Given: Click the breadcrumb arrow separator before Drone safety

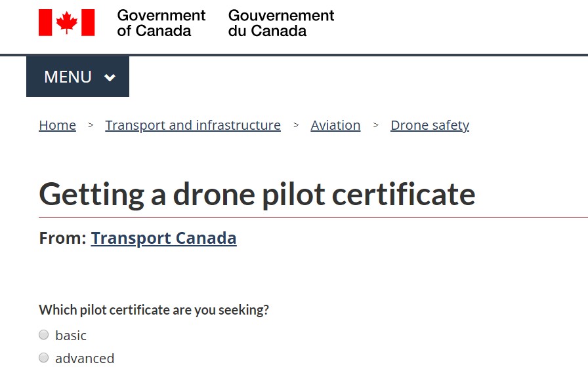Looking at the screenshot, I should (375, 125).
